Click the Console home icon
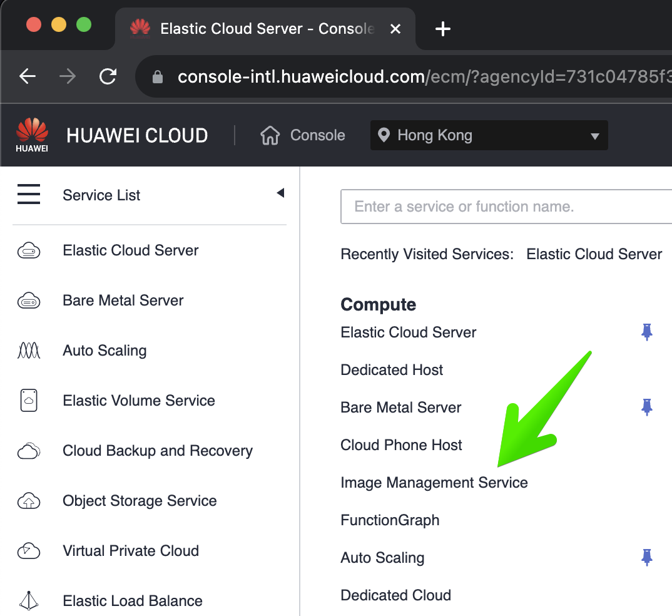This screenshot has height=616, width=672. pyautogui.click(x=270, y=135)
